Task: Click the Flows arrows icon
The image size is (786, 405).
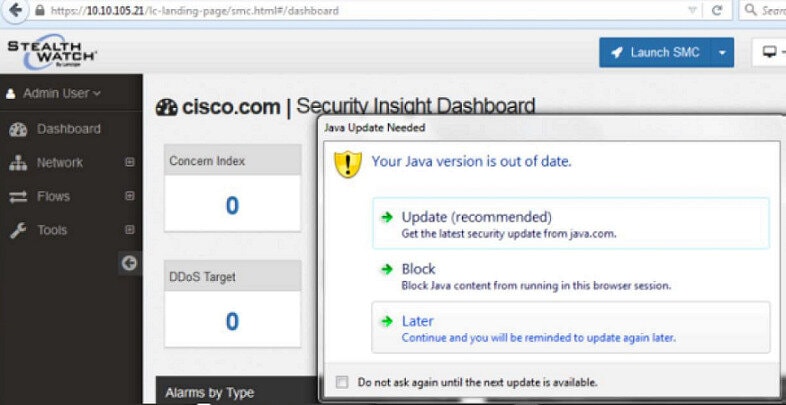Action: (18, 196)
